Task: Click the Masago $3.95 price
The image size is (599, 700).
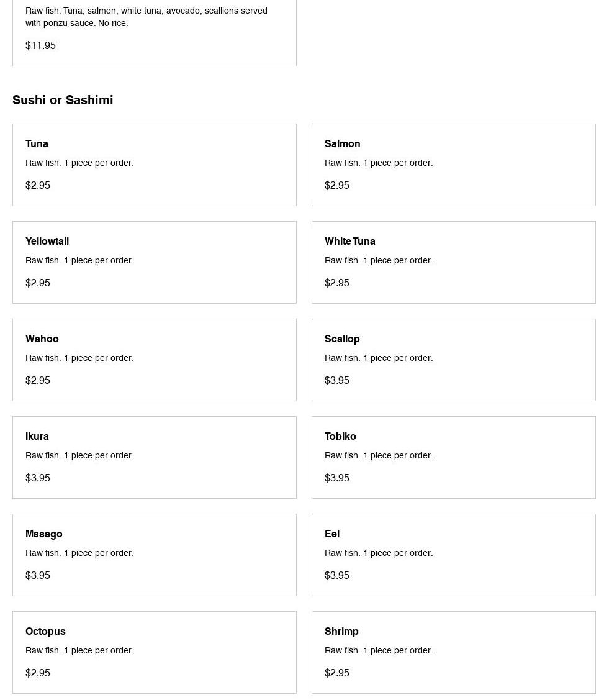Action: click(x=38, y=575)
